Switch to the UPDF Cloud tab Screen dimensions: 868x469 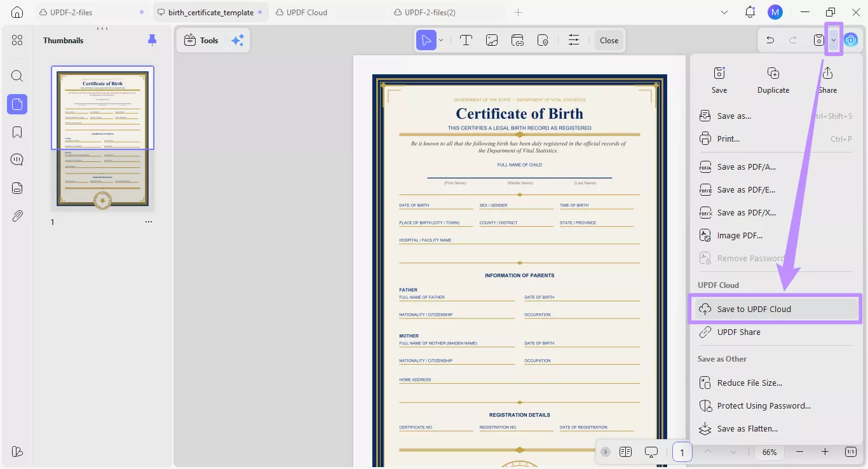coord(306,12)
